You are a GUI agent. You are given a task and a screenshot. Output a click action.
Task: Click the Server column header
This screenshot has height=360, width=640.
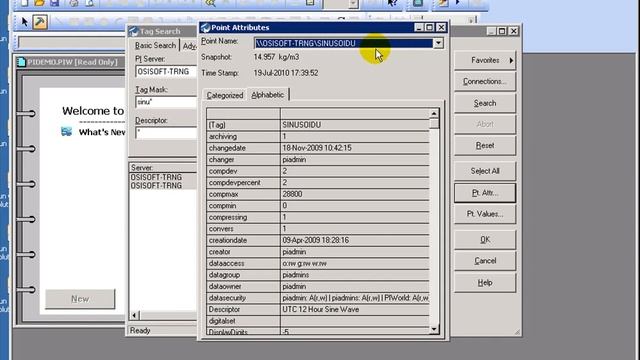163,168
